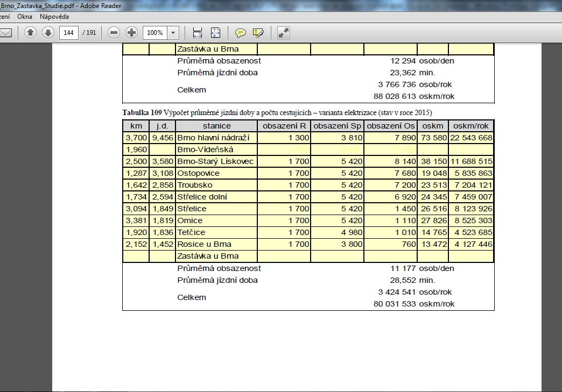
Task: Click the 'Ostopovice' station cell
Action: click(216, 173)
